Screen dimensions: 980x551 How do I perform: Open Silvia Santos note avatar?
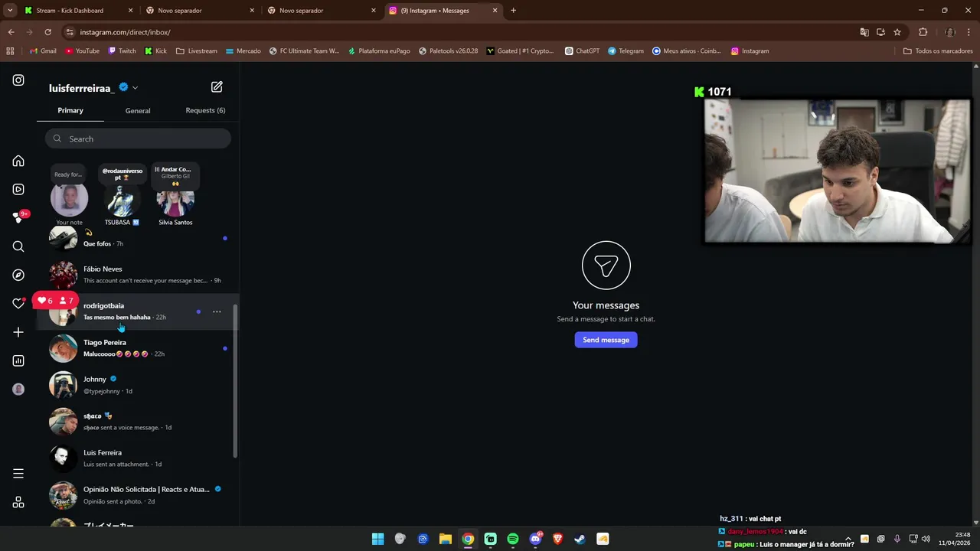(175, 201)
